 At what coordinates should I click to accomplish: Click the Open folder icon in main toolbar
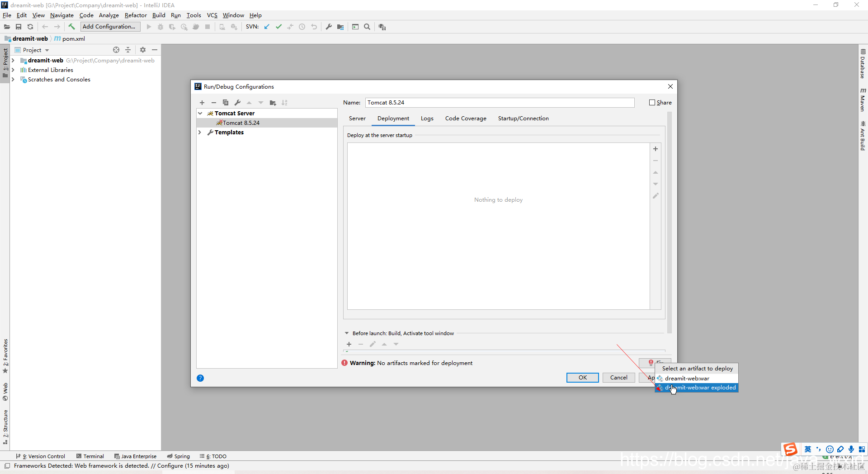pos(7,27)
